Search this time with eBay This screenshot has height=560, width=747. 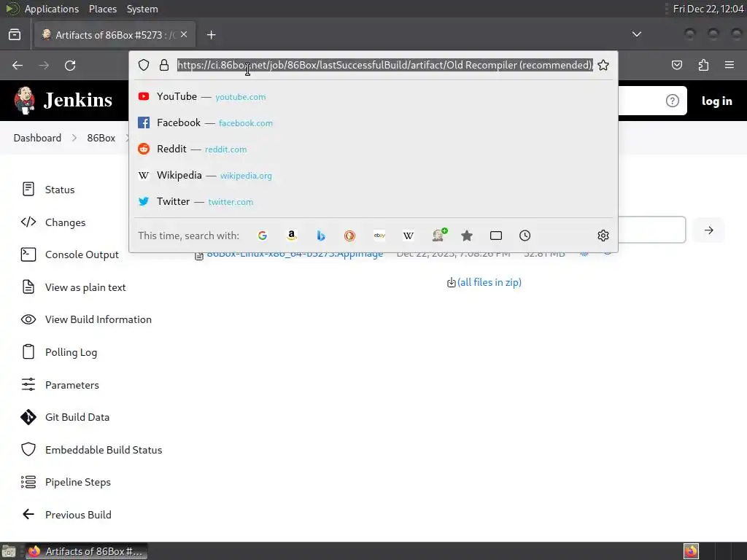click(379, 236)
